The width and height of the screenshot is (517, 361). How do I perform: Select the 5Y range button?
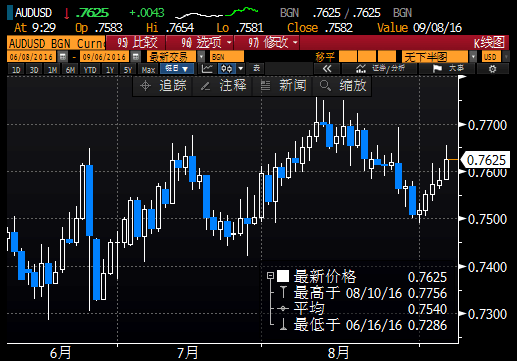click(x=128, y=70)
